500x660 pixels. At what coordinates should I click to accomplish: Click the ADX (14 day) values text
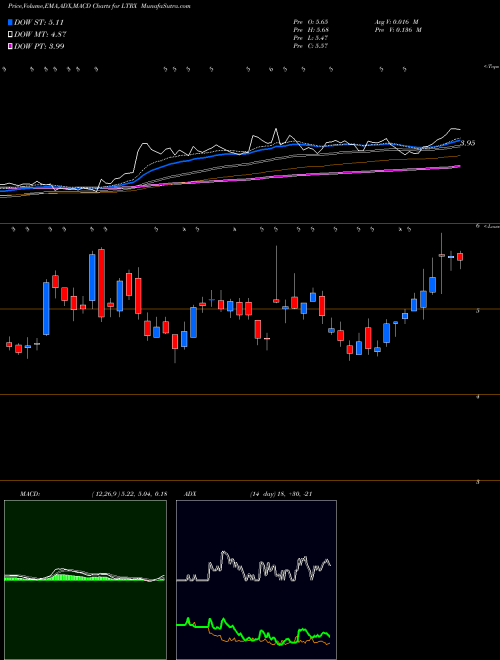281,494
